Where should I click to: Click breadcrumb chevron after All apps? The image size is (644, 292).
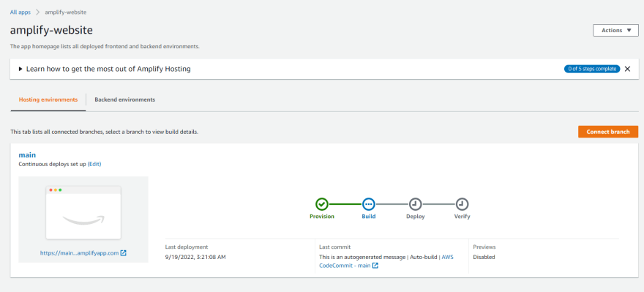pyautogui.click(x=38, y=12)
